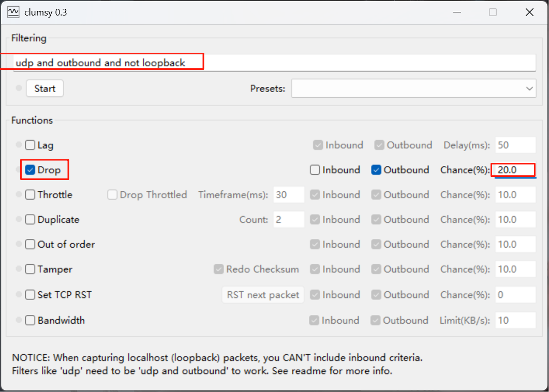Click the Bandwidth Limit(KB/s) field
Screen dimensions: 549x392
click(x=515, y=320)
